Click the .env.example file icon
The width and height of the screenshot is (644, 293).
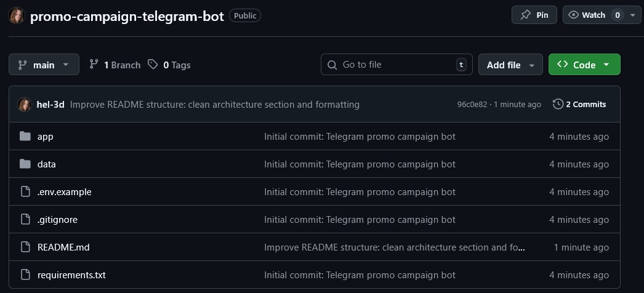click(x=25, y=191)
